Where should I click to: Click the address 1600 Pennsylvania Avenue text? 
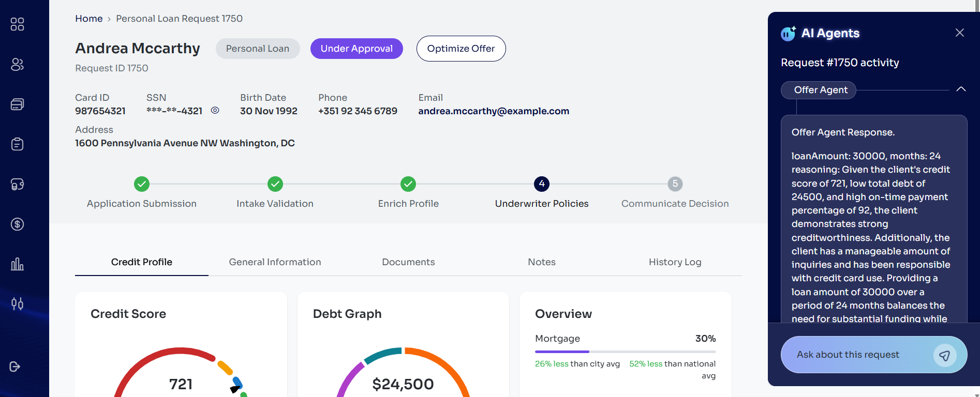(185, 143)
